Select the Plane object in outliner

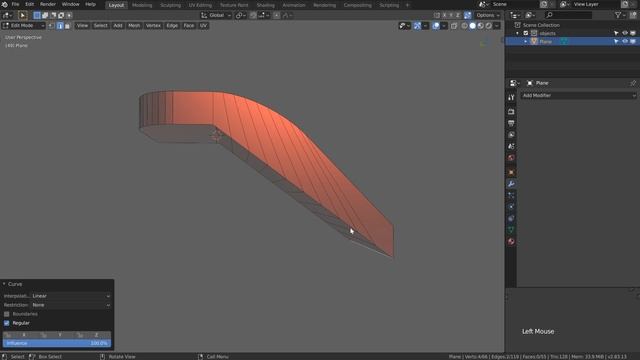545,42
